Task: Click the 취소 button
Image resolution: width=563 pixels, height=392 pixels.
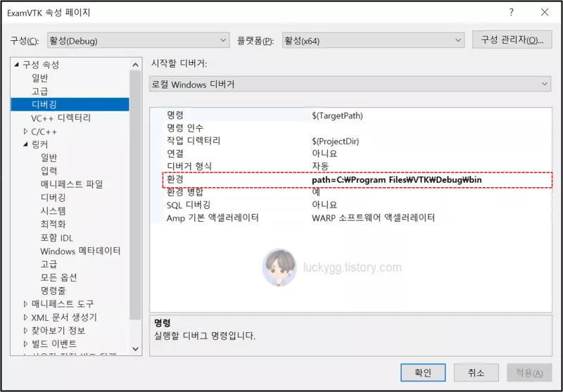Action: [476, 372]
